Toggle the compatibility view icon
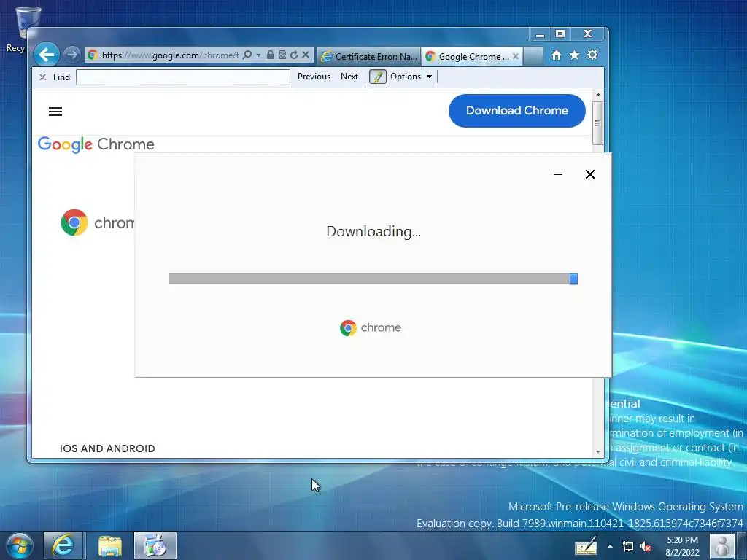 [282, 55]
